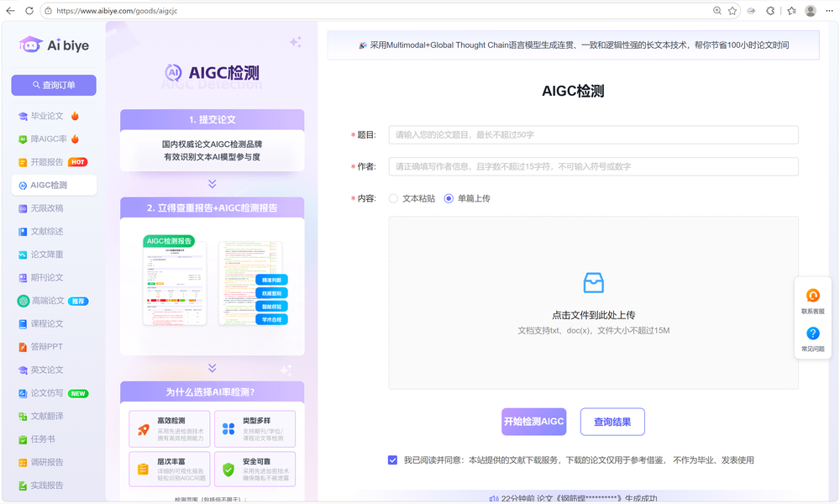Open the browser extensions puzzle icon
840x504 pixels.
[x=770, y=11]
